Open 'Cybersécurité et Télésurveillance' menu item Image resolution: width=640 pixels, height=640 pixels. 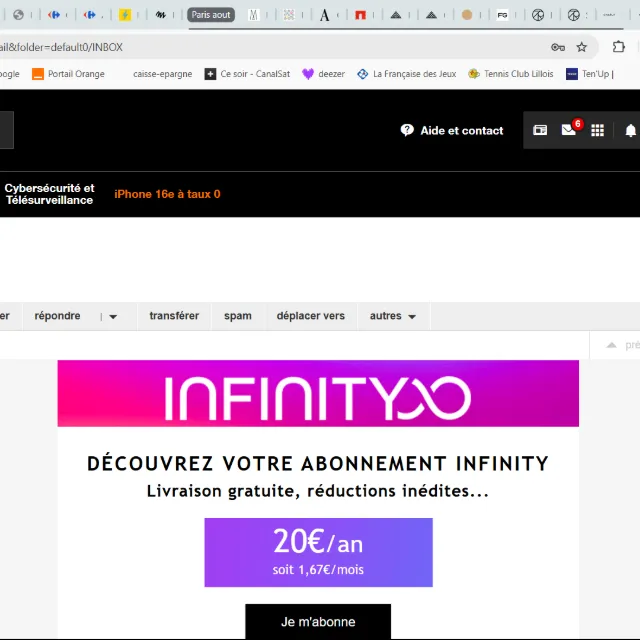49,194
